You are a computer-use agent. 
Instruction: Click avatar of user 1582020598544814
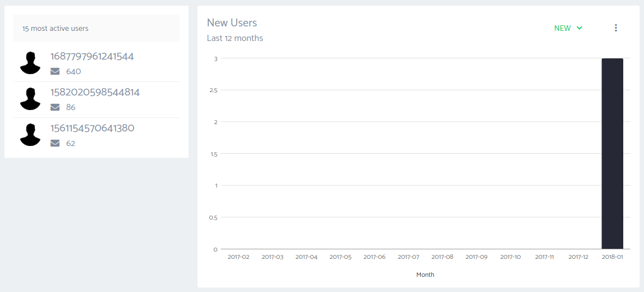[30, 99]
